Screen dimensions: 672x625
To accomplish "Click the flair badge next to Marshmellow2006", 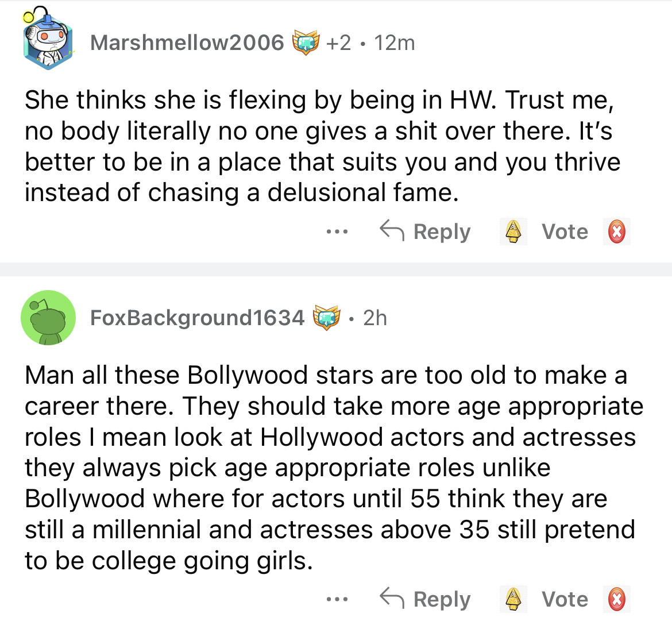I will (x=306, y=43).
